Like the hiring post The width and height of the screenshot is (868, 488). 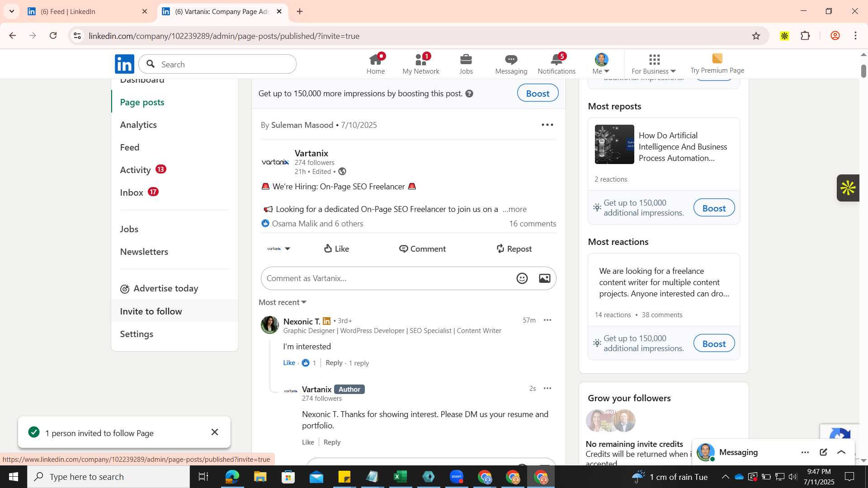coord(337,249)
